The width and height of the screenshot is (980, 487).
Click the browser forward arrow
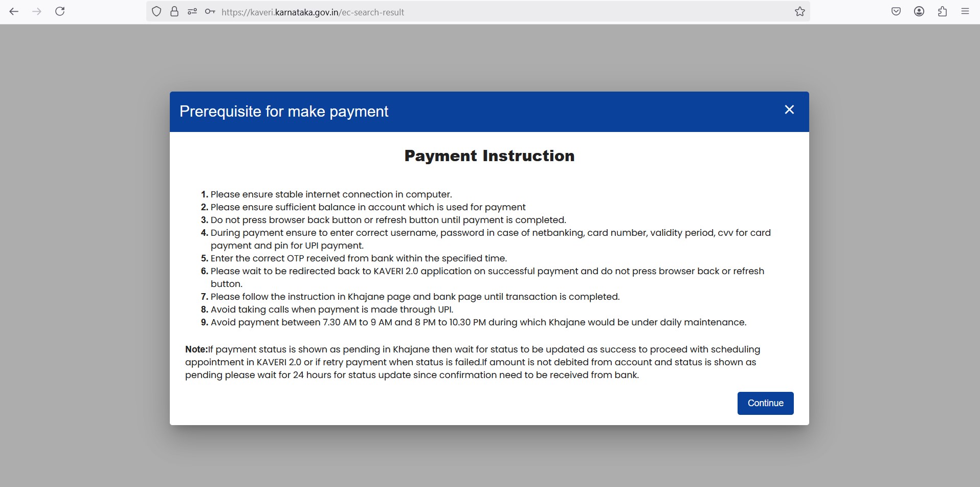pos(37,11)
